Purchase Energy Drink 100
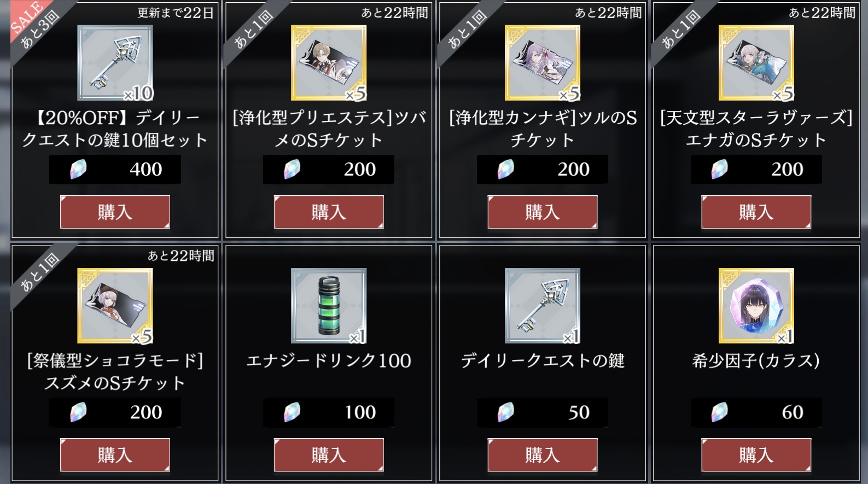 [x=329, y=454]
